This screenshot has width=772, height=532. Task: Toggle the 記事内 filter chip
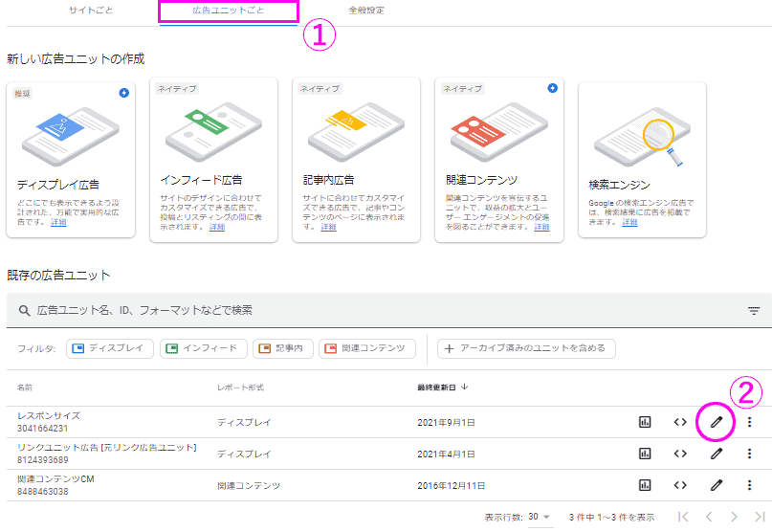[283, 348]
